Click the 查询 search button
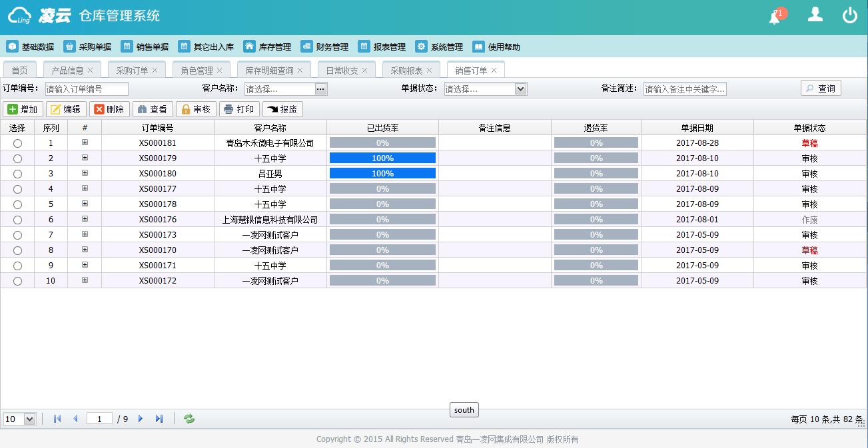This screenshot has height=448, width=868. click(820, 89)
